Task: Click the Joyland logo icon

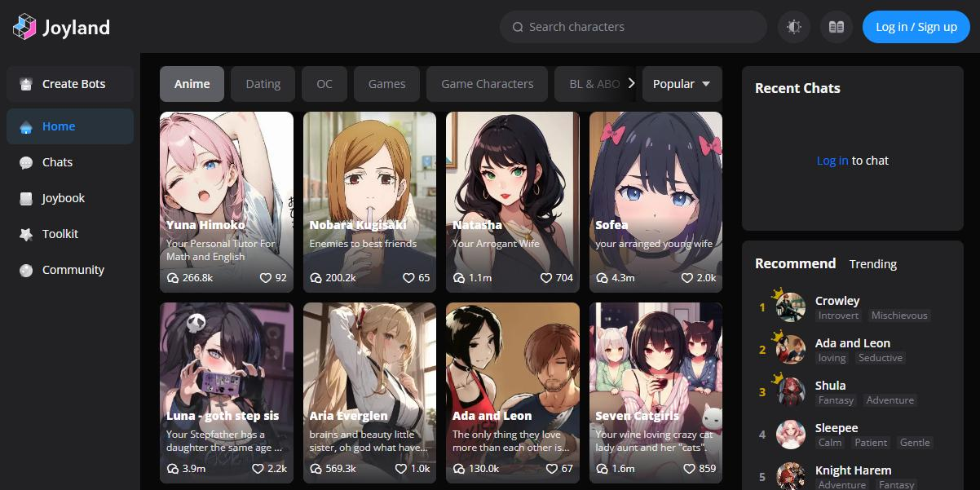Action: click(24, 27)
